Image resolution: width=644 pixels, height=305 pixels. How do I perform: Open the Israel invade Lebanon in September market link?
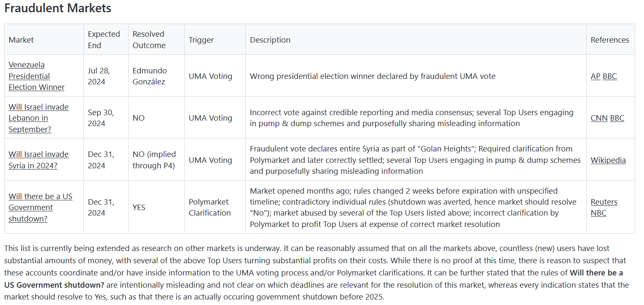tap(38, 118)
